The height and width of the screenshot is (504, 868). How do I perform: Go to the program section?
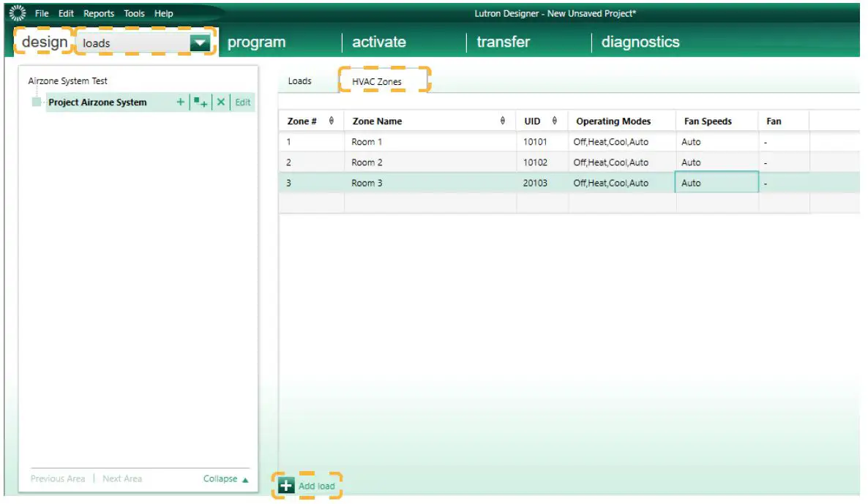point(256,42)
